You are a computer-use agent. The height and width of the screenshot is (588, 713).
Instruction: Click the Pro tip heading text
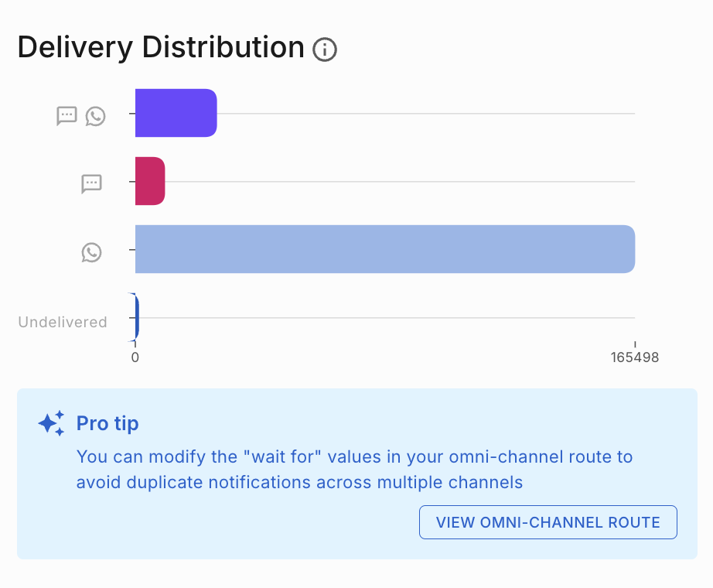pyautogui.click(x=107, y=423)
